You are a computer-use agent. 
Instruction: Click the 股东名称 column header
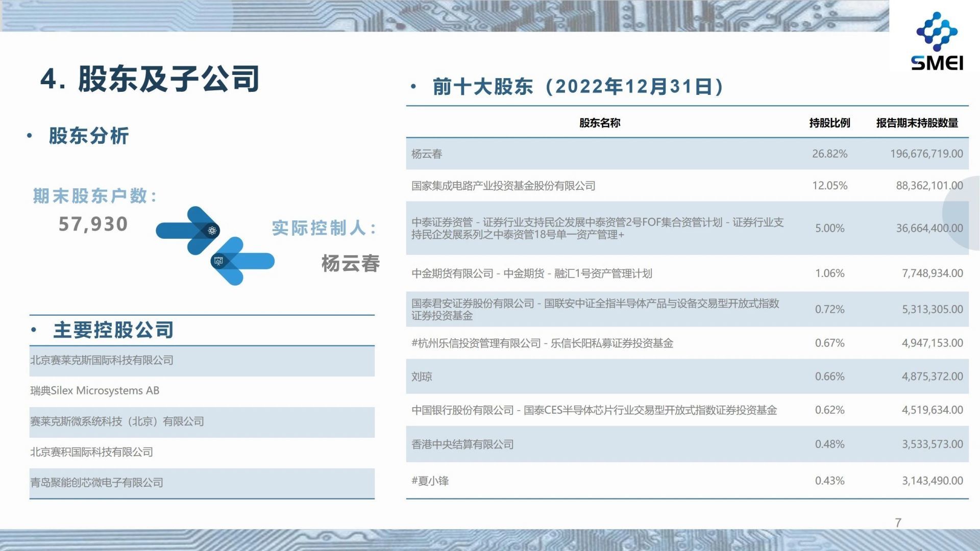click(600, 123)
